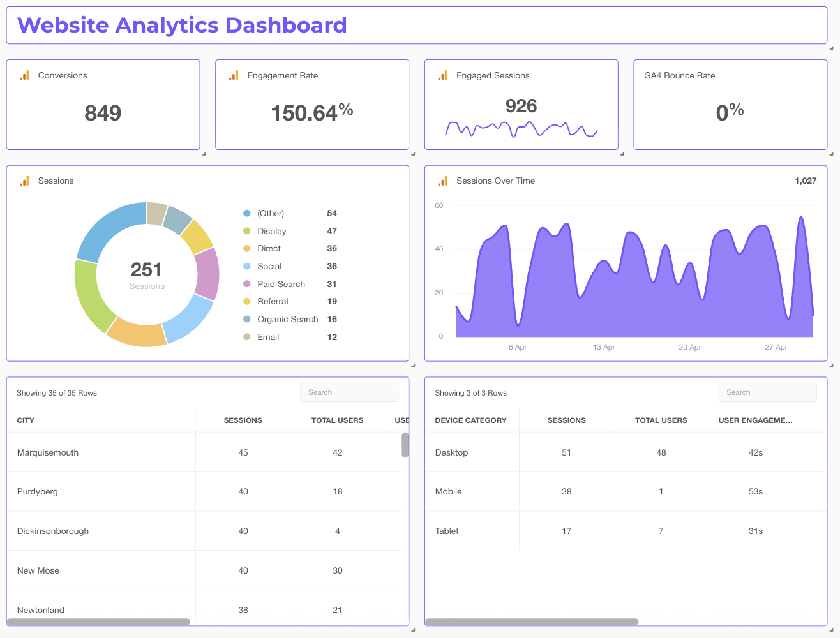The height and width of the screenshot is (638, 840).
Task: Click the Direct orange legend dot
Action: tap(247, 248)
